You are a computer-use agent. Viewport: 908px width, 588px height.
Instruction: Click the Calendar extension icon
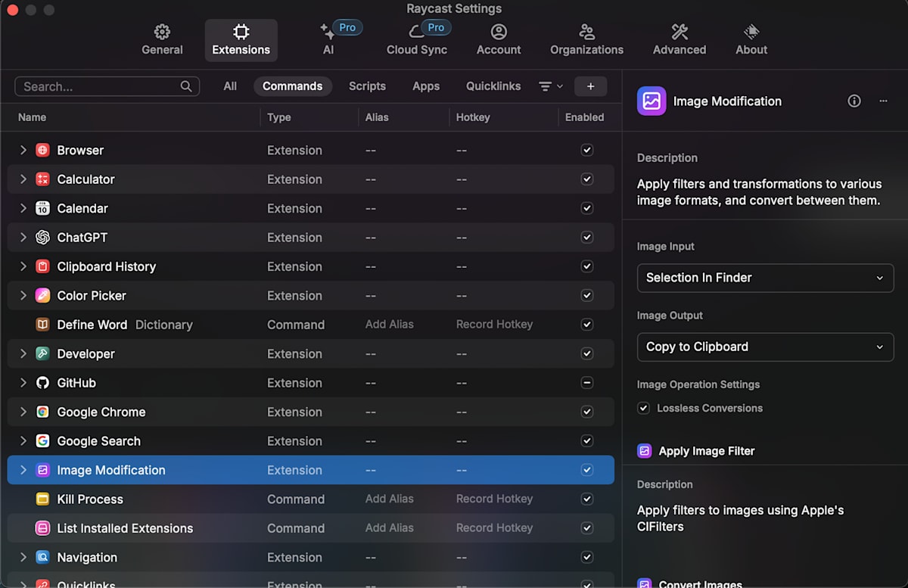point(43,208)
